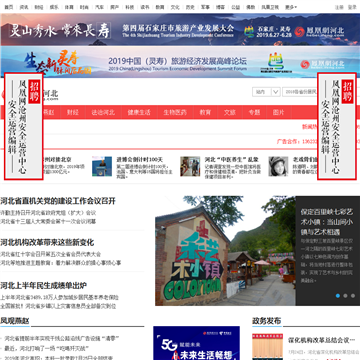Open headline 河北上半年民生成绩单出炉
360x360 pixels.
click(43, 286)
